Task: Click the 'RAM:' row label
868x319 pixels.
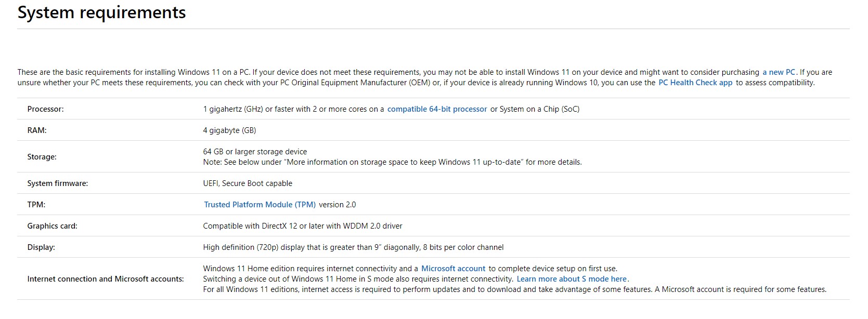Action: point(37,130)
